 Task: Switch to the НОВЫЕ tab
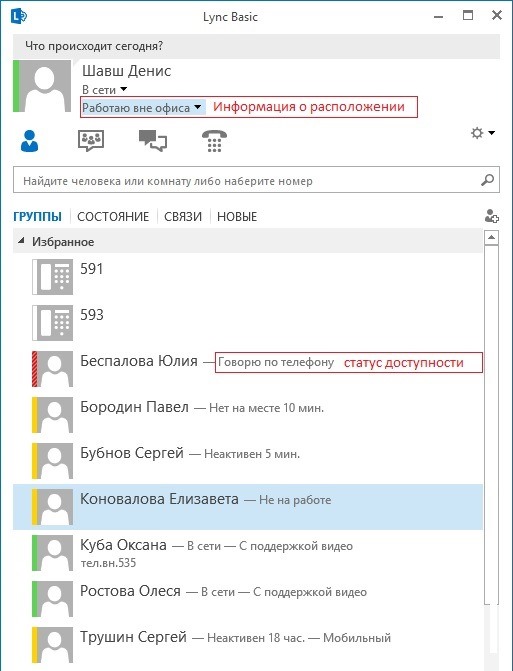tap(237, 217)
